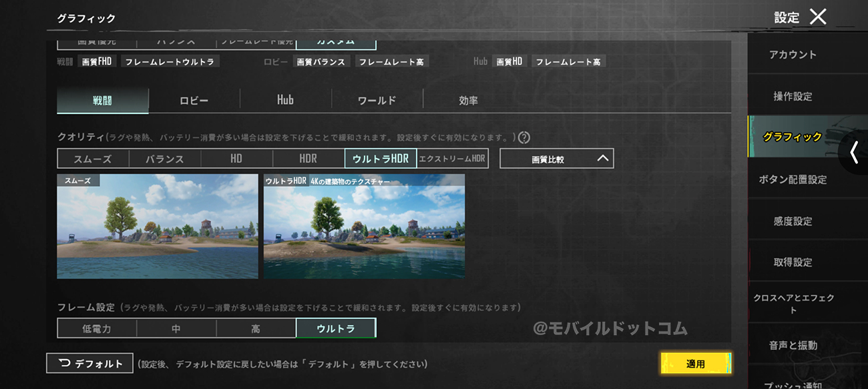
Task: Click the スムーズ comparison preview image
Action: (158, 226)
